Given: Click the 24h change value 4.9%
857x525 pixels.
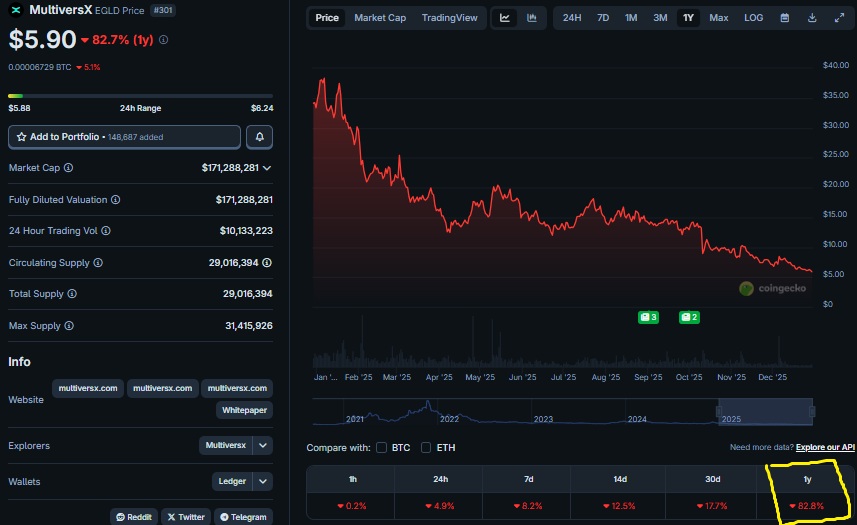Looking at the screenshot, I should click(x=440, y=506).
